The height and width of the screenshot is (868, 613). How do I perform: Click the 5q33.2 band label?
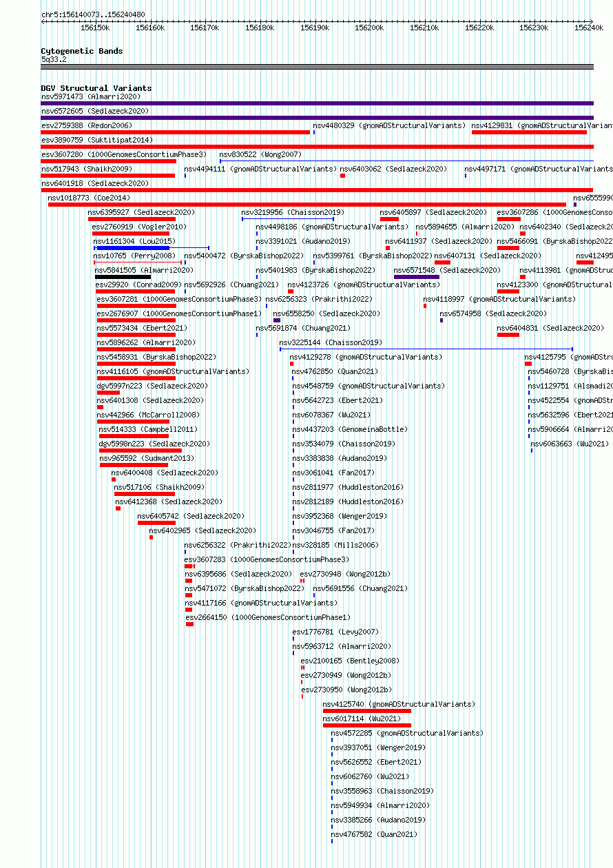[x=54, y=59]
